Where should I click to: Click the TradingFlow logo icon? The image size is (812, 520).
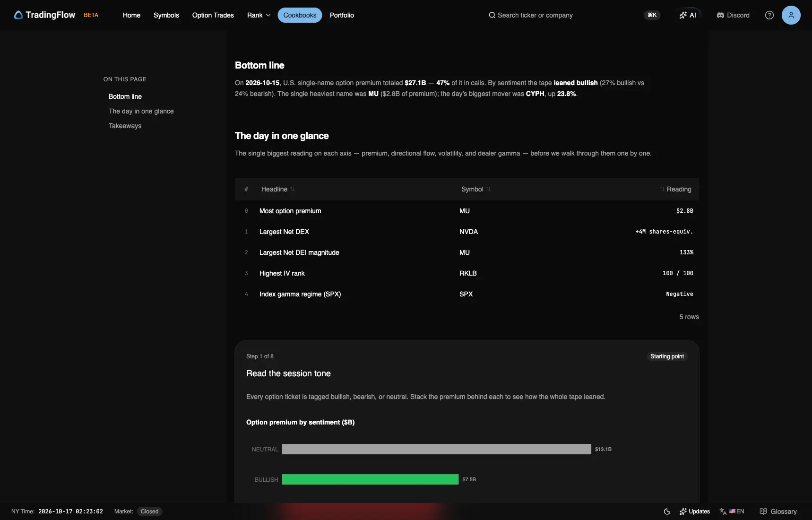coord(18,15)
